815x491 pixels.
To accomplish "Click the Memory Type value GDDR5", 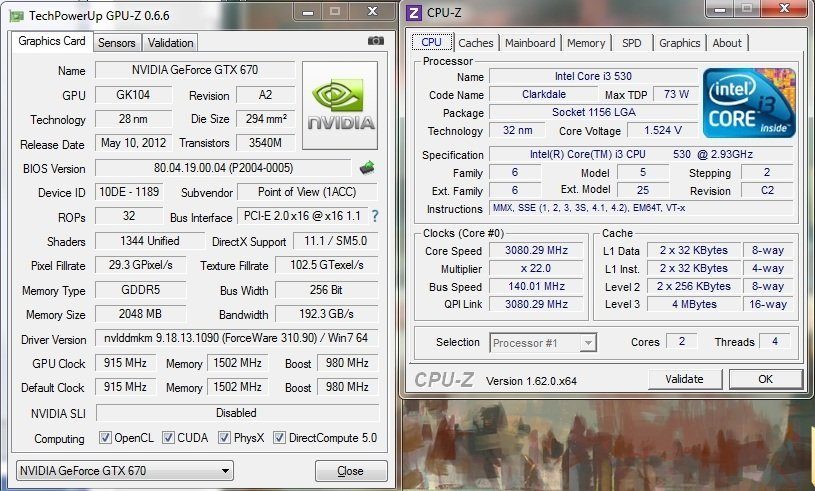I will (x=140, y=289).
